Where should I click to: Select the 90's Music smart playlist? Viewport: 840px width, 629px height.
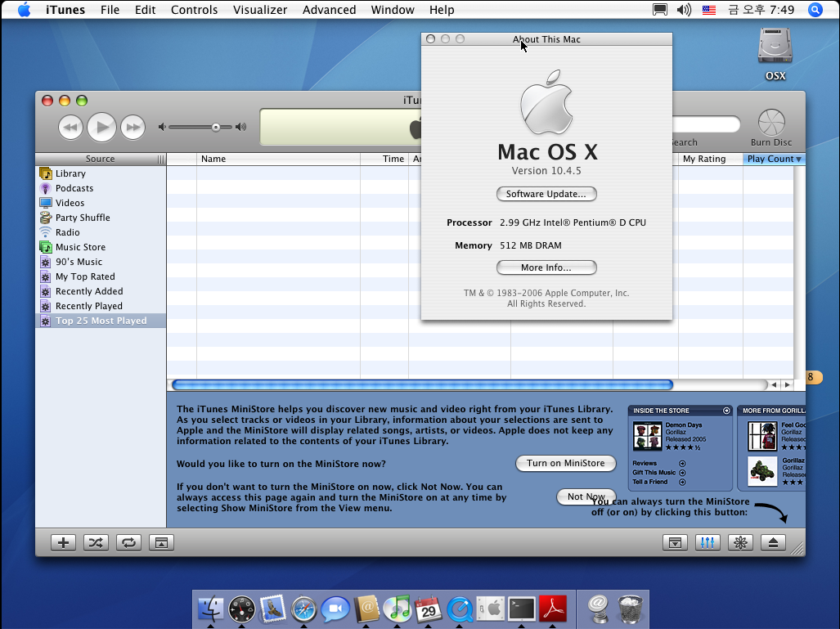(x=101, y=262)
